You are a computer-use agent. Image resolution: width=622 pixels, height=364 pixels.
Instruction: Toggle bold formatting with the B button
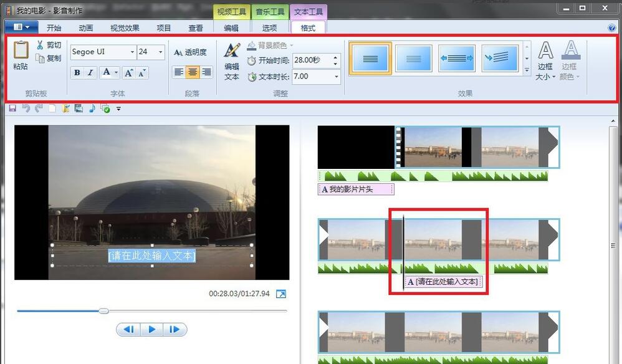click(77, 72)
